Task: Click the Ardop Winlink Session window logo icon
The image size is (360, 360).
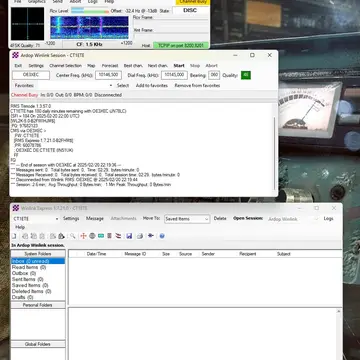Action: tap(15, 55)
